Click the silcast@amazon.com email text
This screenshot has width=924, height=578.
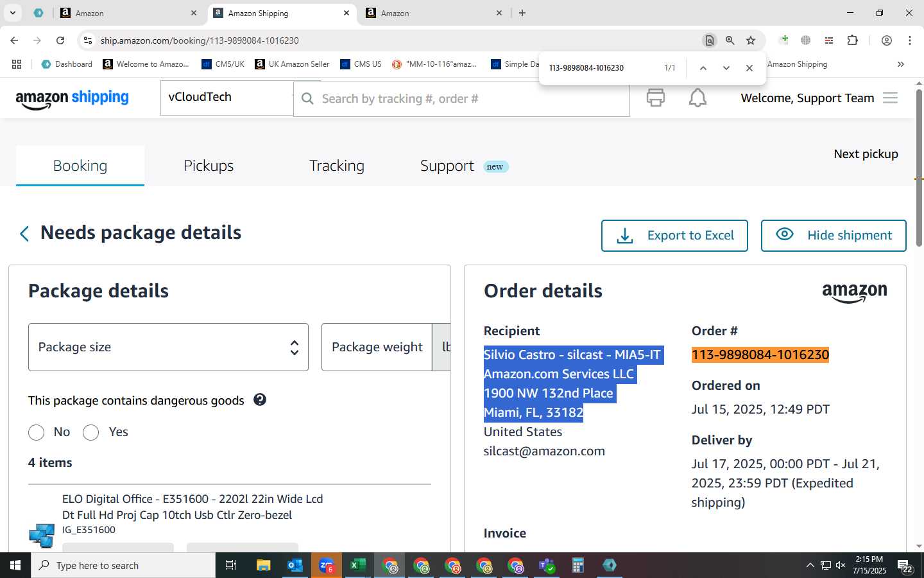coord(544,451)
